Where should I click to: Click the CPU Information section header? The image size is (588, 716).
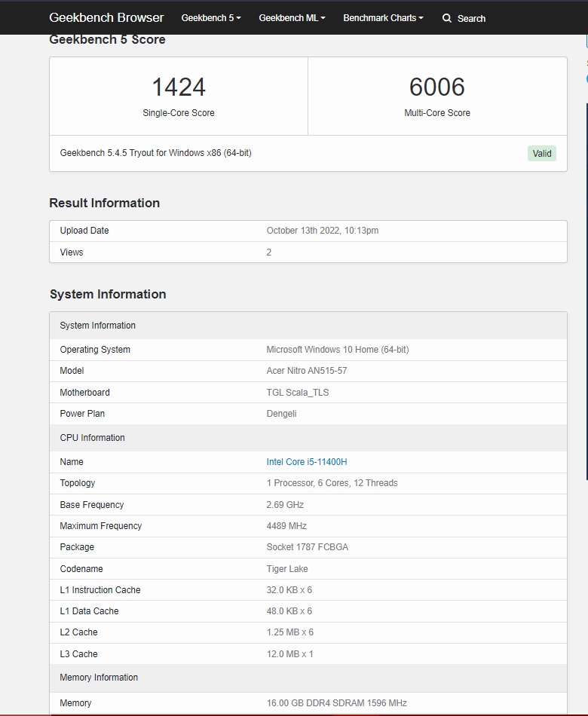(93, 438)
